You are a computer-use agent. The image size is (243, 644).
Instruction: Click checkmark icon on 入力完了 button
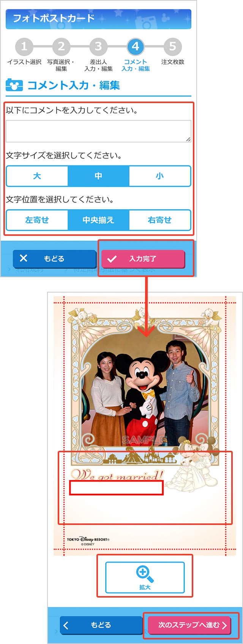coord(112,259)
